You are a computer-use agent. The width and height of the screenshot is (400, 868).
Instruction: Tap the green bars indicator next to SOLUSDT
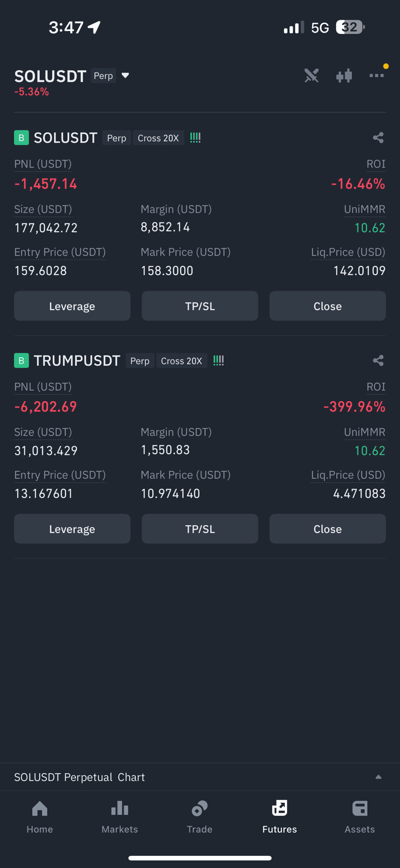point(195,138)
